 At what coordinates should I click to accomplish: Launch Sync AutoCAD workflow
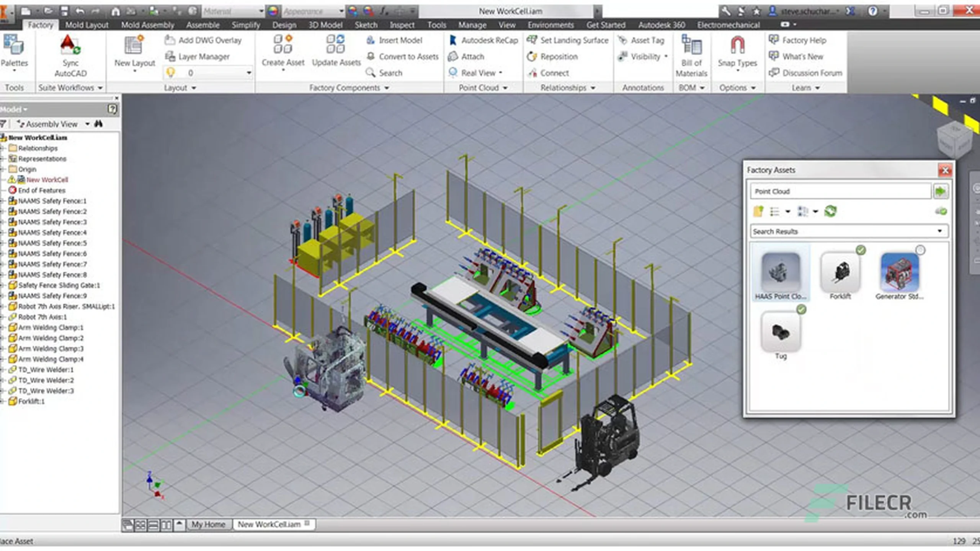tap(70, 56)
